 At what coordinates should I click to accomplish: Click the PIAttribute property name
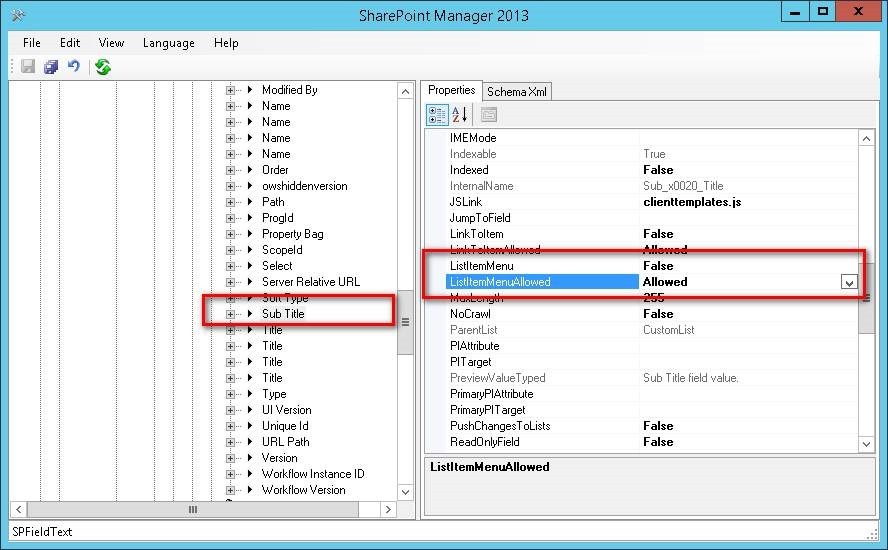(475, 346)
